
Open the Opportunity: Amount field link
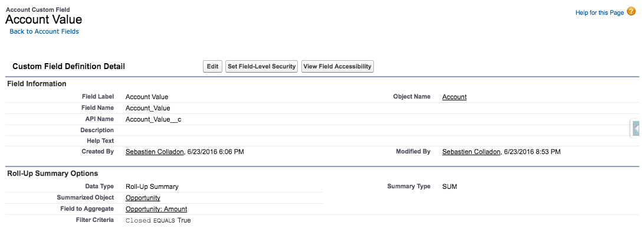click(156, 209)
